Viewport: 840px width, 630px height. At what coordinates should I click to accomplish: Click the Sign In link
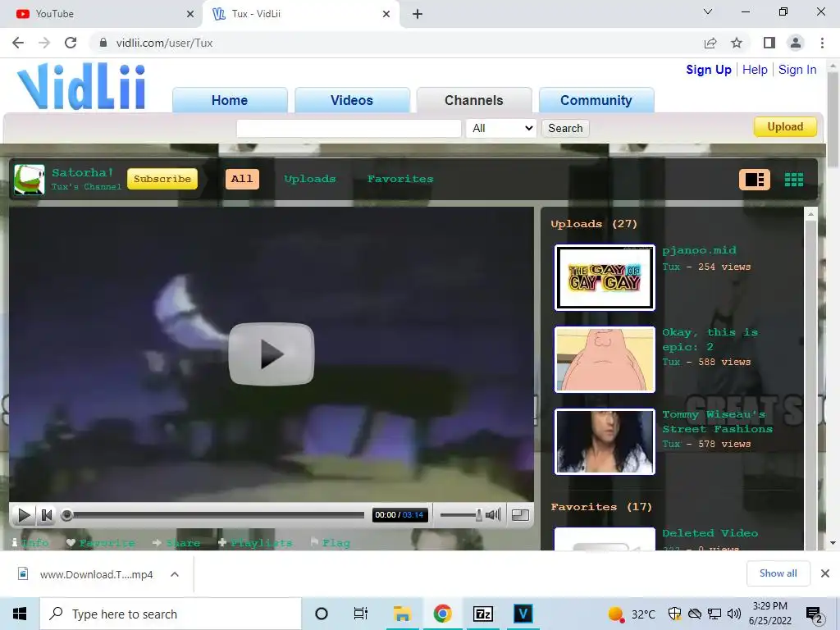(x=797, y=70)
